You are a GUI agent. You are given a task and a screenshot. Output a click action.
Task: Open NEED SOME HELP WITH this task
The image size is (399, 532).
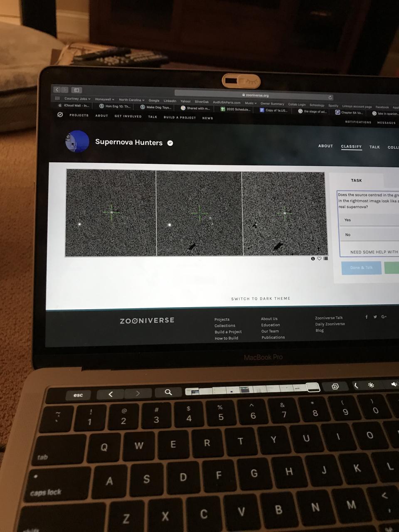(374, 252)
